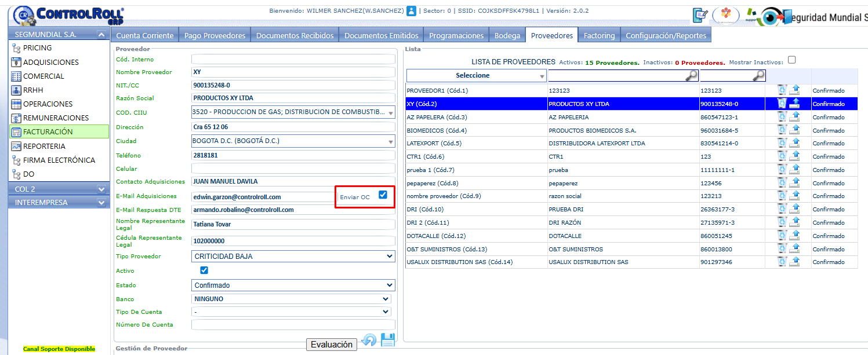868x355 pixels.
Task: Click upload icon for AZ PAPELERIA row
Action: coord(795,117)
